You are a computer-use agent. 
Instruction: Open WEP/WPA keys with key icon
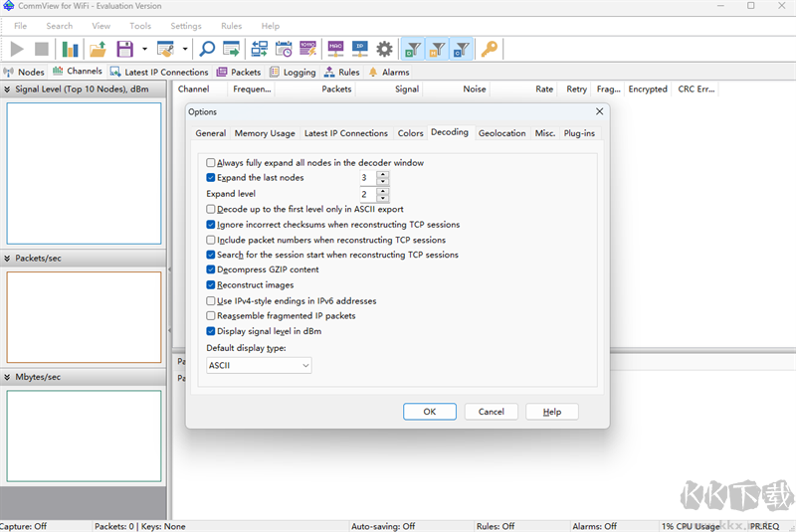pyautogui.click(x=490, y=49)
